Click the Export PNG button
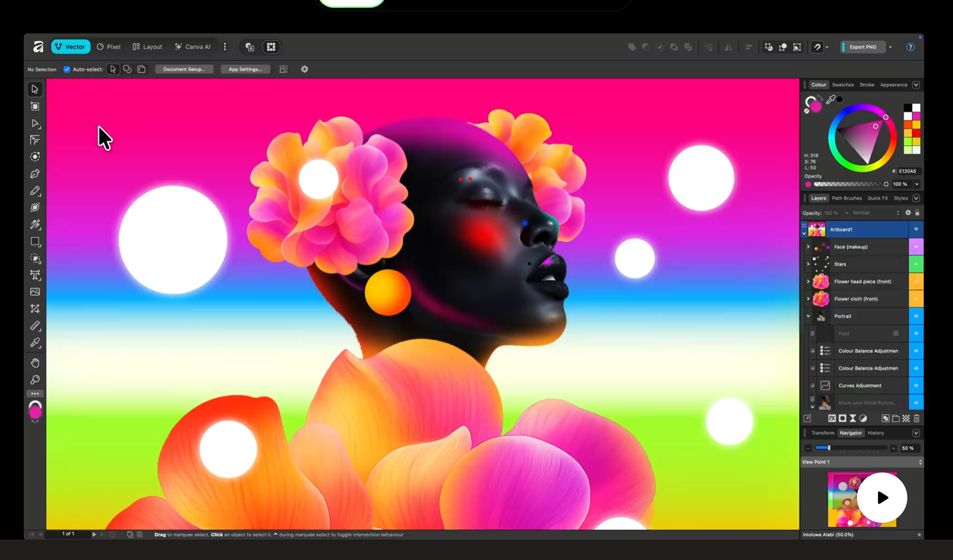The height and width of the screenshot is (560, 953). click(x=862, y=47)
